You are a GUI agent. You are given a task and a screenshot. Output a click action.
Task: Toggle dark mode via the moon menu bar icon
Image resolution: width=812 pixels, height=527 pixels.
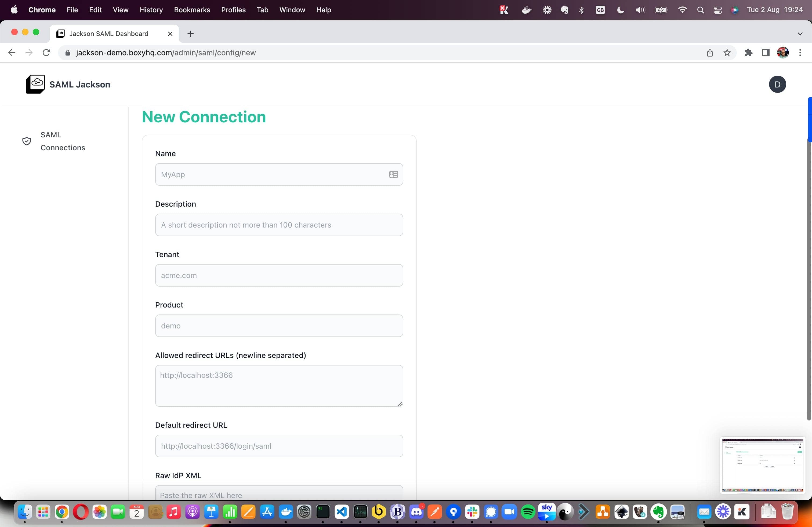(620, 10)
